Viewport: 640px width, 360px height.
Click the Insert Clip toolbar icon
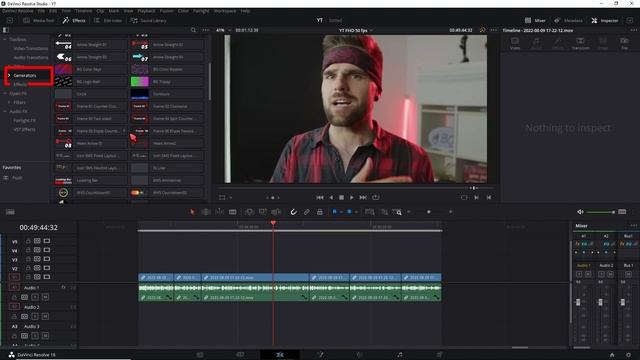pos(249,212)
